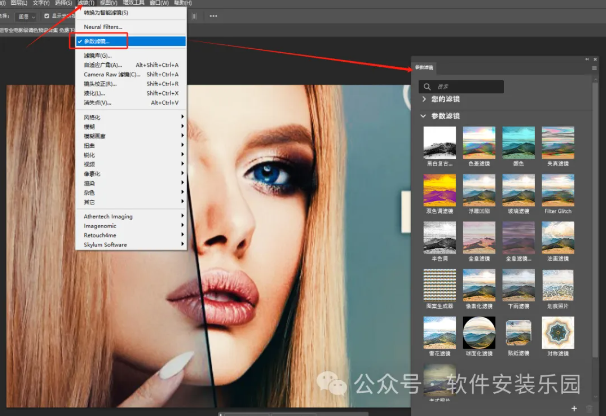
Task: Open Camera Raw 滤镜 menu item
Action: point(111,75)
